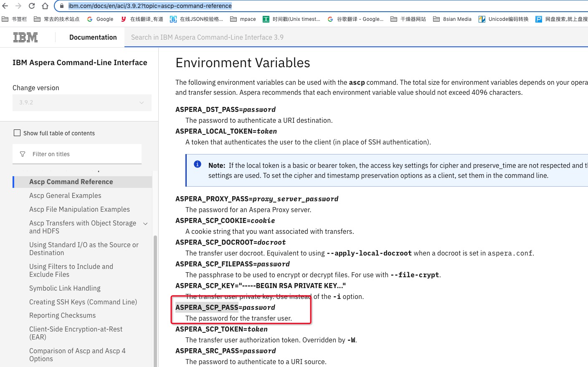Open Ascp General Examples
The height and width of the screenshot is (367, 588).
[x=65, y=195]
